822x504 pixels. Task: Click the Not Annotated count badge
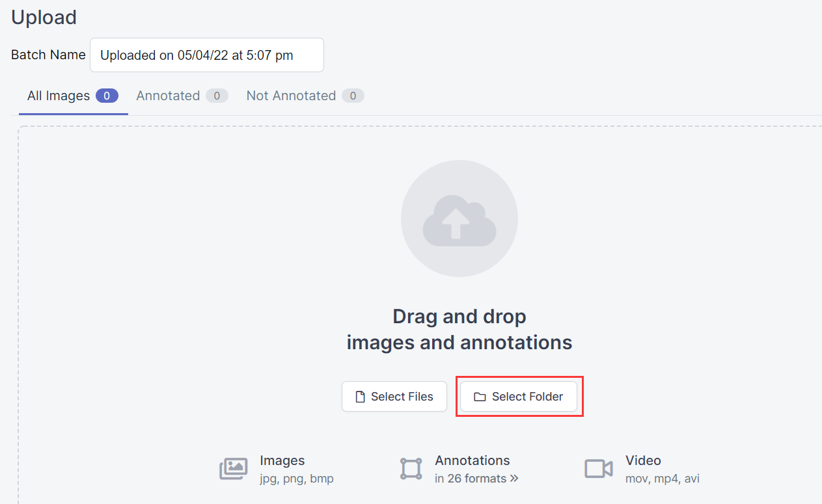(x=353, y=96)
